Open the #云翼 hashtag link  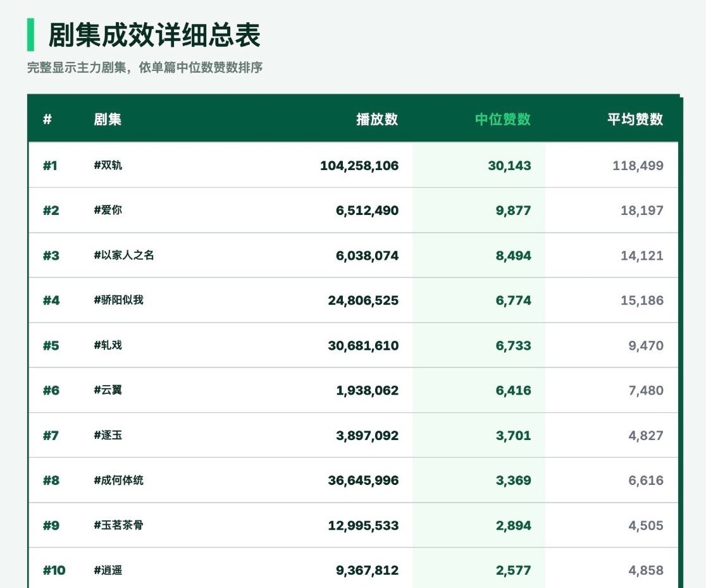coord(108,390)
